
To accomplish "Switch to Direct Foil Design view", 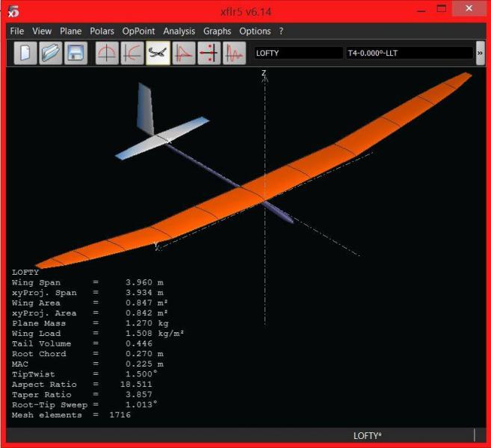I will point(107,54).
